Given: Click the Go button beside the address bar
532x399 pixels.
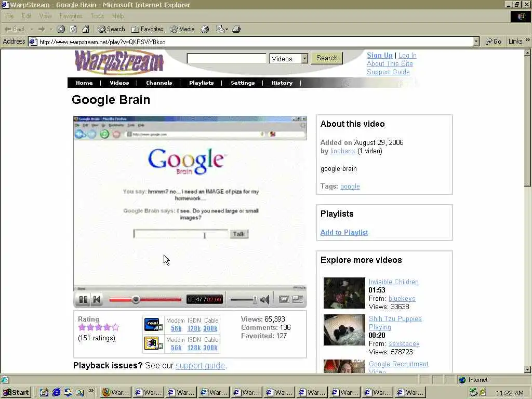Looking at the screenshot, I should [494, 42].
